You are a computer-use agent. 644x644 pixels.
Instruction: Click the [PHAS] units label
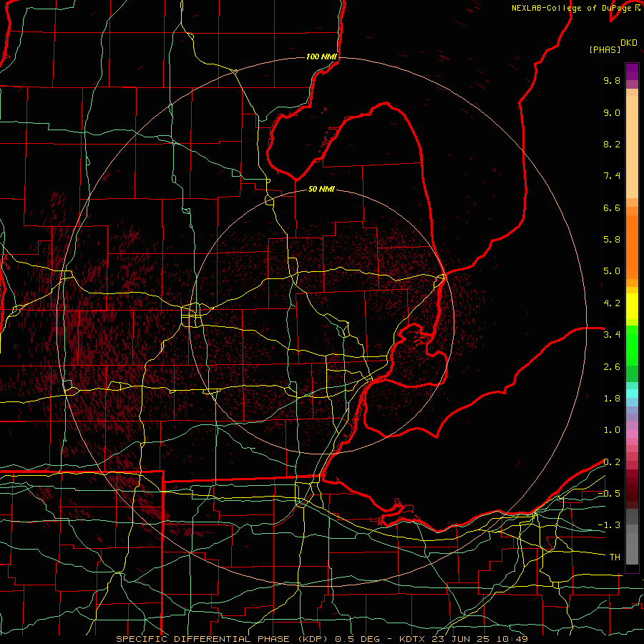click(x=605, y=50)
